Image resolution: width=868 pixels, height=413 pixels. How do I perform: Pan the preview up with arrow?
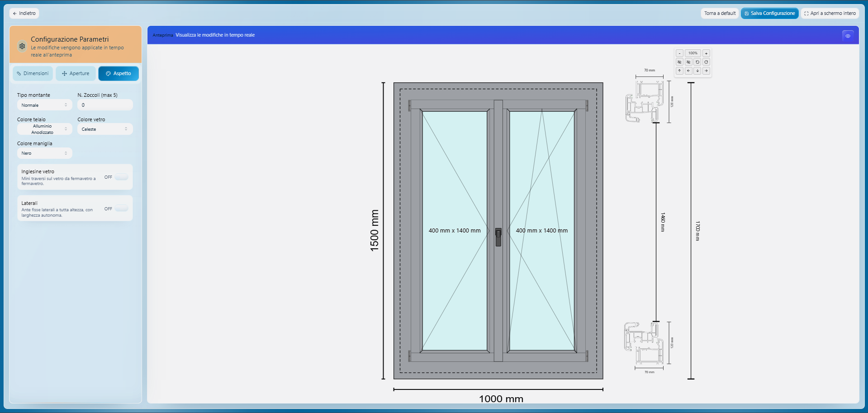click(679, 71)
